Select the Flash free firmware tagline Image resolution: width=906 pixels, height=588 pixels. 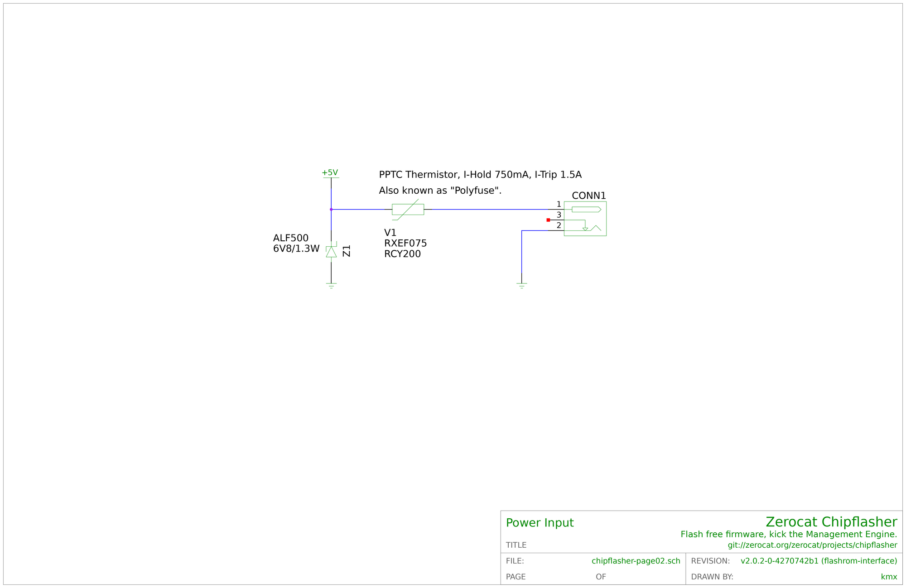click(789, 534)
